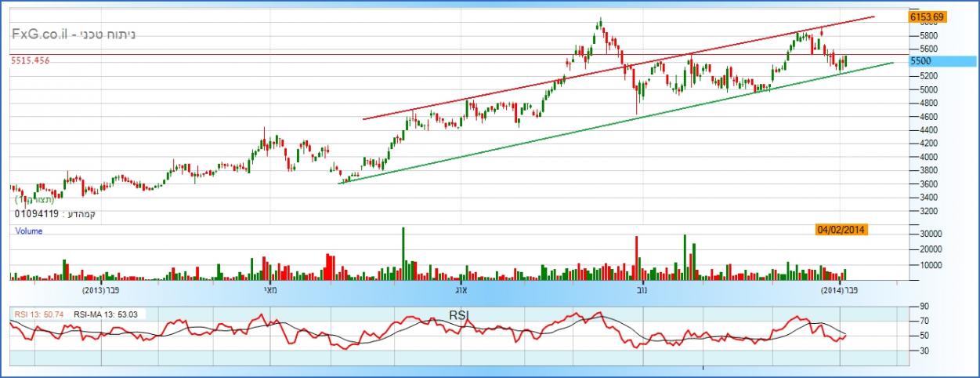The image size is (980, 378).
Task: Click the highest candlestick peak above 6000
Action: coord(600,20)
